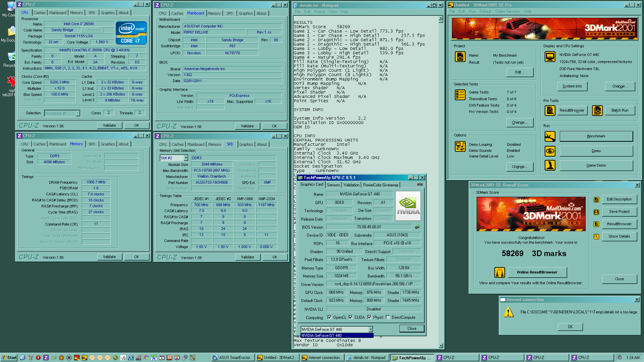Click the Start button on the taskbar

9,358
